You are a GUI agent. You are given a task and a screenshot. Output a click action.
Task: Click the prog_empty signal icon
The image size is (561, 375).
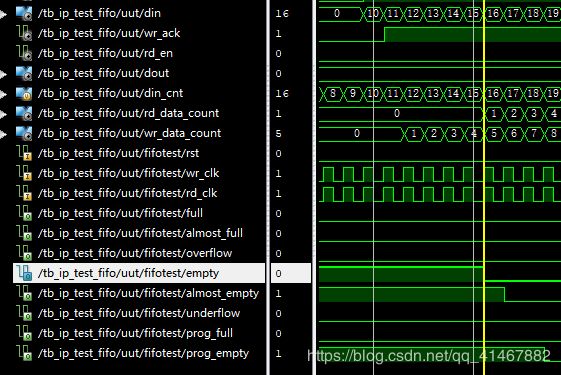click(x=25, y=354)
